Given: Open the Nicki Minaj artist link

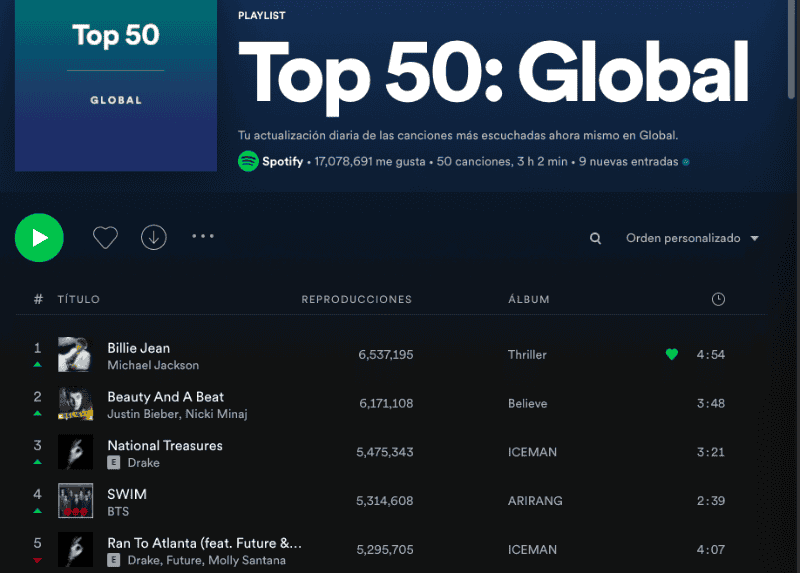Looking at the screenshot, I should tap(216, 414).
